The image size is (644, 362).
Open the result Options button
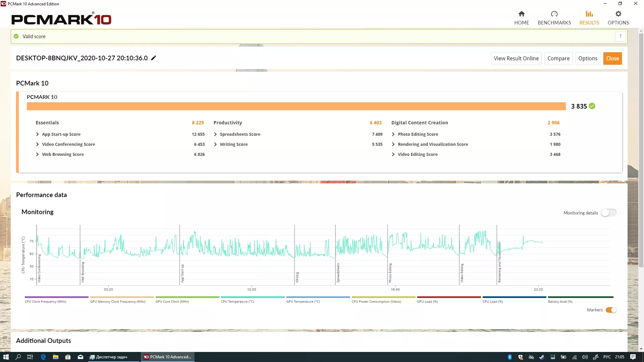coord(588,58)
